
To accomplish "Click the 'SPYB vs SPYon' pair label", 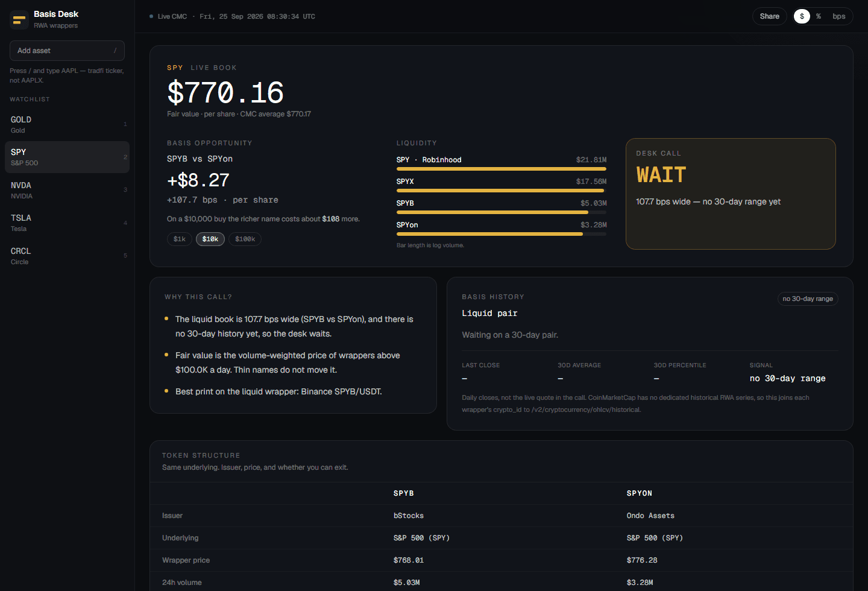I will [200, 159].
